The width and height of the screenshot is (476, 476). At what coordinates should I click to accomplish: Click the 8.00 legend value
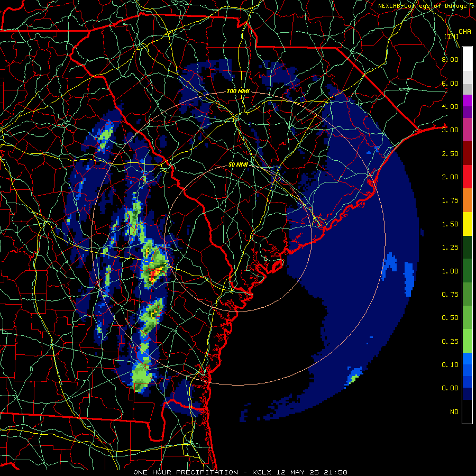(450, 59)
